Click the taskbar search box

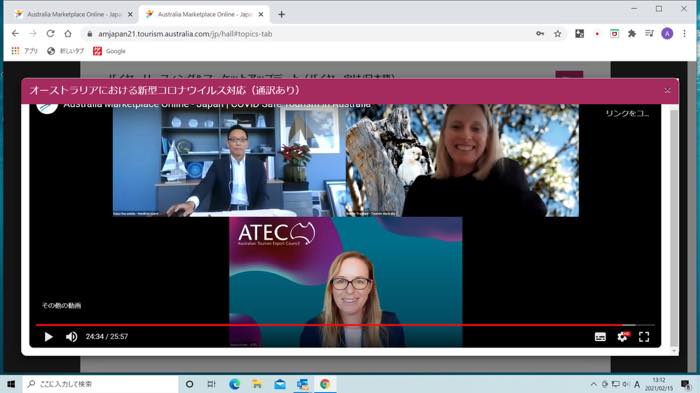tap(100, 384)
